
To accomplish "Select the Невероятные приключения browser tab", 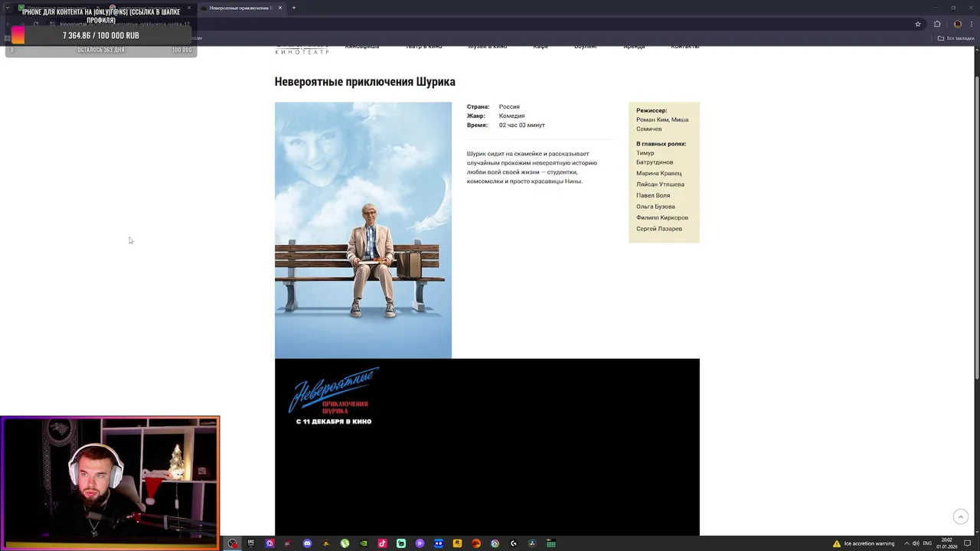I will tap(240, 8).
